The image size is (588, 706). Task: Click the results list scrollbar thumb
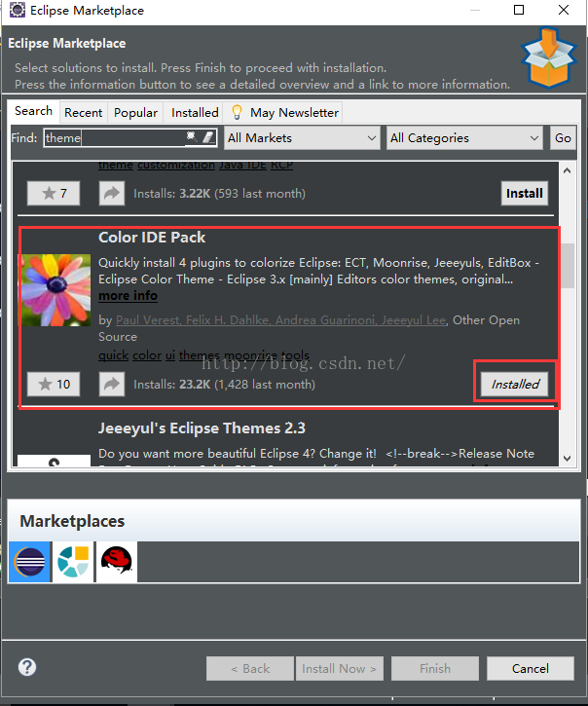tap(567, 266)
